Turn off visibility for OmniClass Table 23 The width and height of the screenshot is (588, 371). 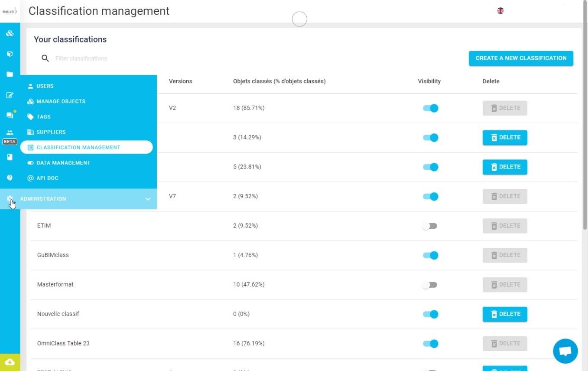click(430, 344)
